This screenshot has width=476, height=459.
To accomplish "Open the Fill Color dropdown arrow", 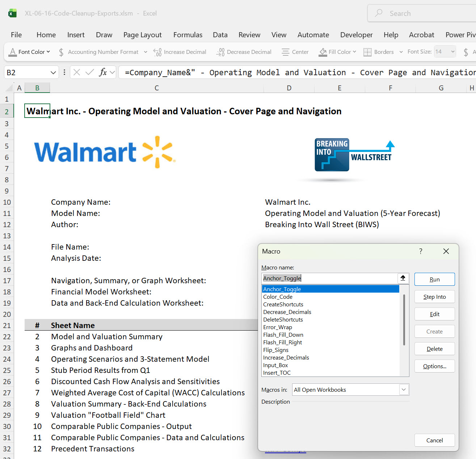I will (x=354, y=52).
